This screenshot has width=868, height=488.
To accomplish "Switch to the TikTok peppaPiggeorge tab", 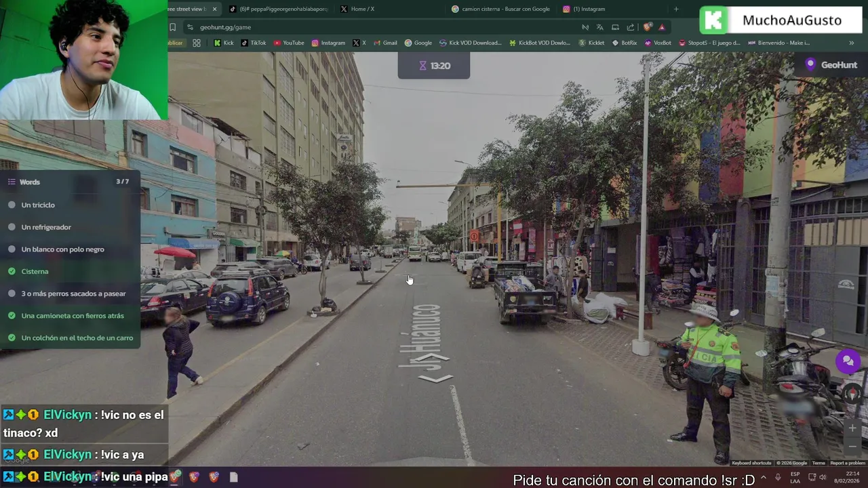I will coord(279,9).
